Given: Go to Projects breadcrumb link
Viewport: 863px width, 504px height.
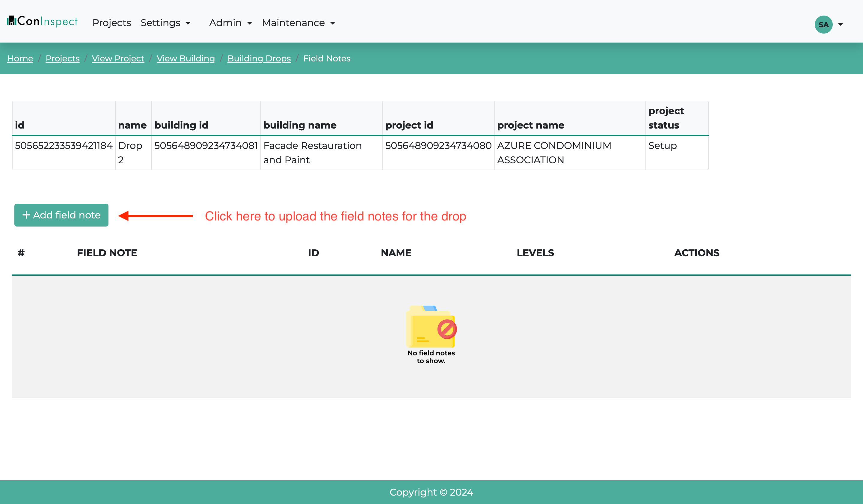Looking at the screenshot, I should point(62,58).
